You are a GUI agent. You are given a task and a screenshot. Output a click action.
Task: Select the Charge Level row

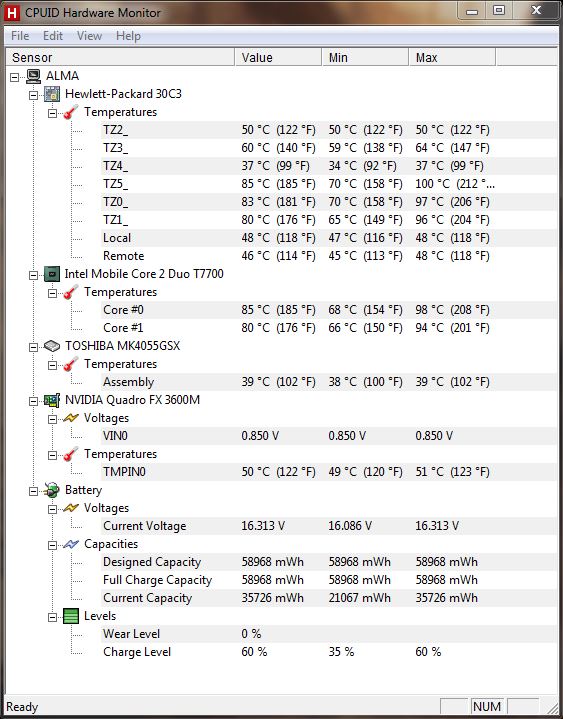[328, 652]
